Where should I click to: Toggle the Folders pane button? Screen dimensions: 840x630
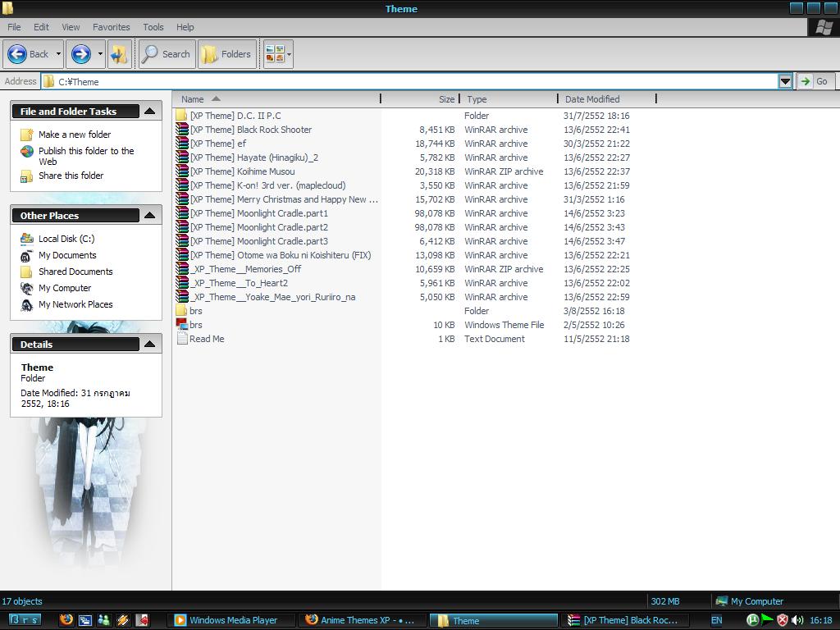pos(228,54)
